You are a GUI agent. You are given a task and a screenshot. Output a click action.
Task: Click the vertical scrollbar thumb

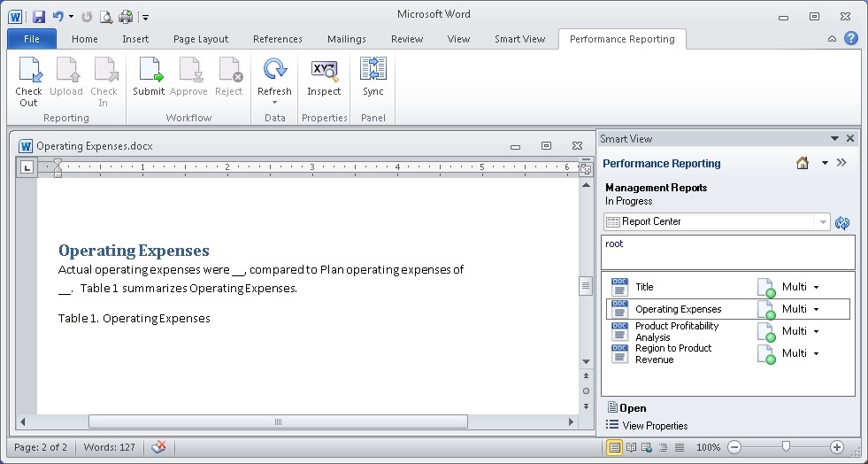point(586,286)
